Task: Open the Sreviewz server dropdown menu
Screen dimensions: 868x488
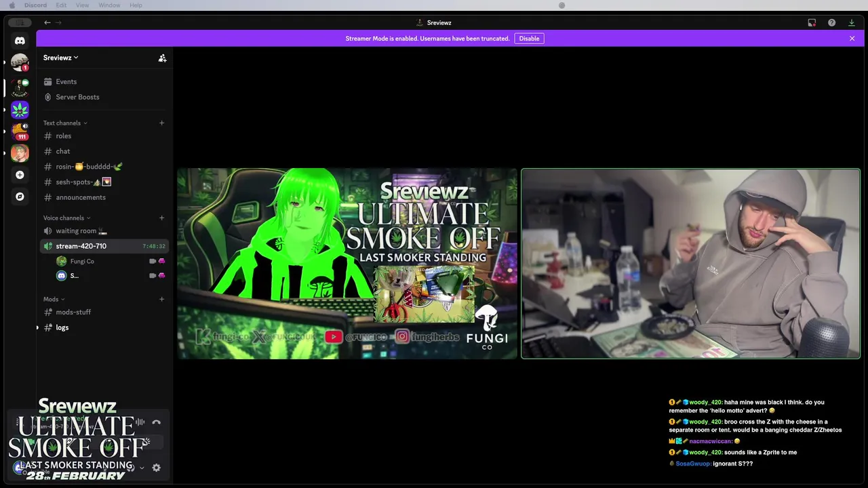Action: [61, 58]
